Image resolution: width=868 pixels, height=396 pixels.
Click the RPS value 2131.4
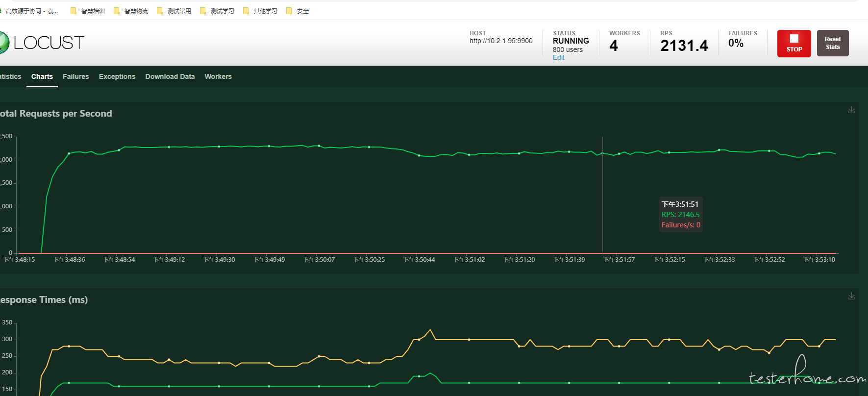(x=684, y=46)
